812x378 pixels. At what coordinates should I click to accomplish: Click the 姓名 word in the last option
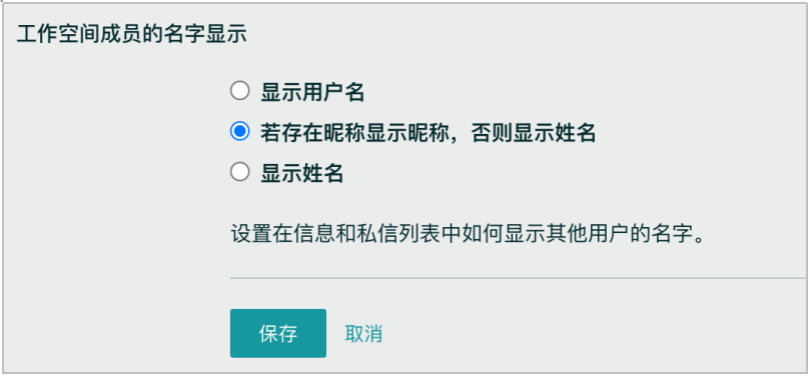point(324,173)
